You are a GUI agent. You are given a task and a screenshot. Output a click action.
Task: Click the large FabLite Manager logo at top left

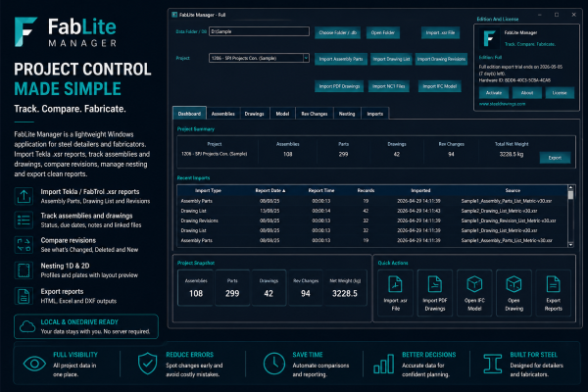pyautogui.click(x=66, y=32)
